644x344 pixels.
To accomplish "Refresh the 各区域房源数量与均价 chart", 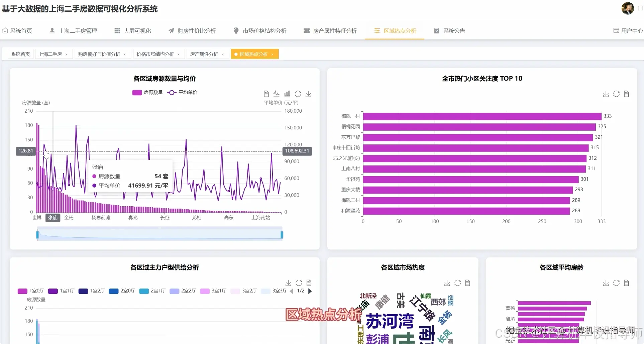I will [298, 94].
